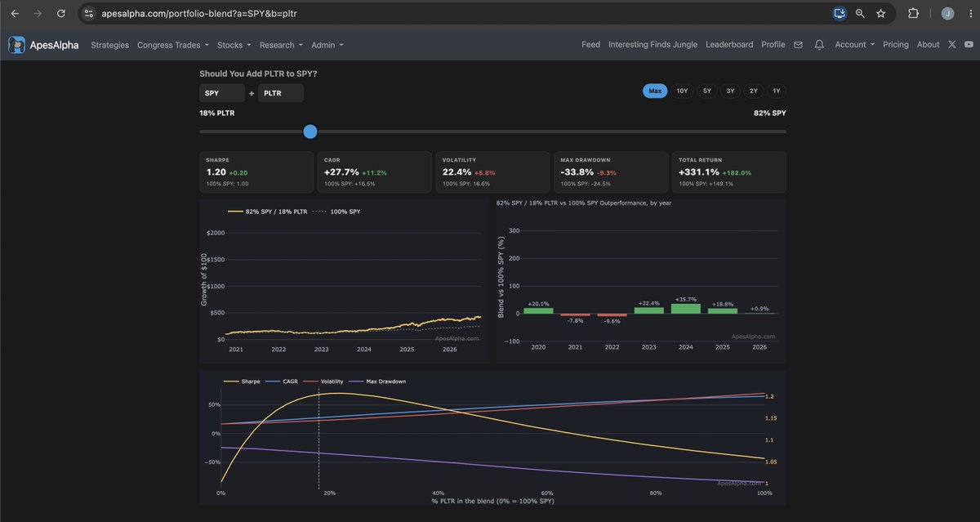
Task: Toggle the Sharpe legend line
Action: click(x=241, y=381)
